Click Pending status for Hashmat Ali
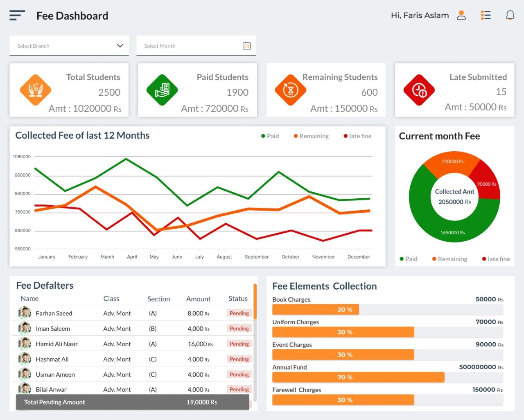The width and height of the screenshot is (524, 420). coord(239,359)
